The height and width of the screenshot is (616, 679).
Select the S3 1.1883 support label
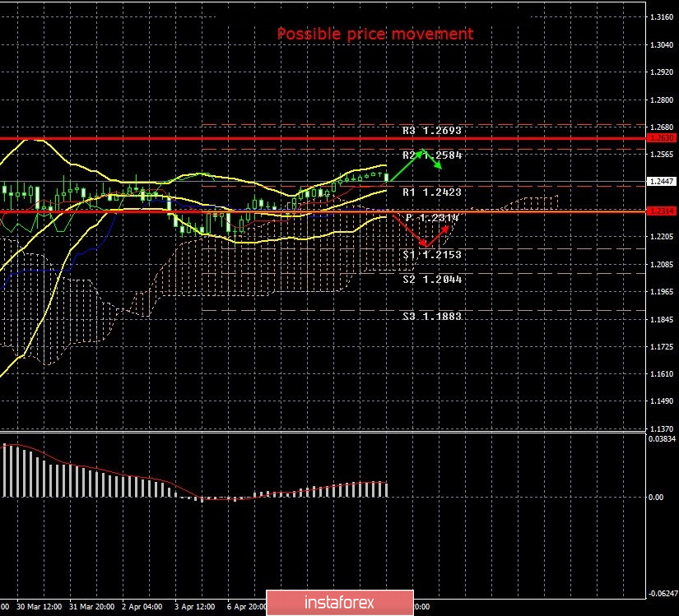432,316
